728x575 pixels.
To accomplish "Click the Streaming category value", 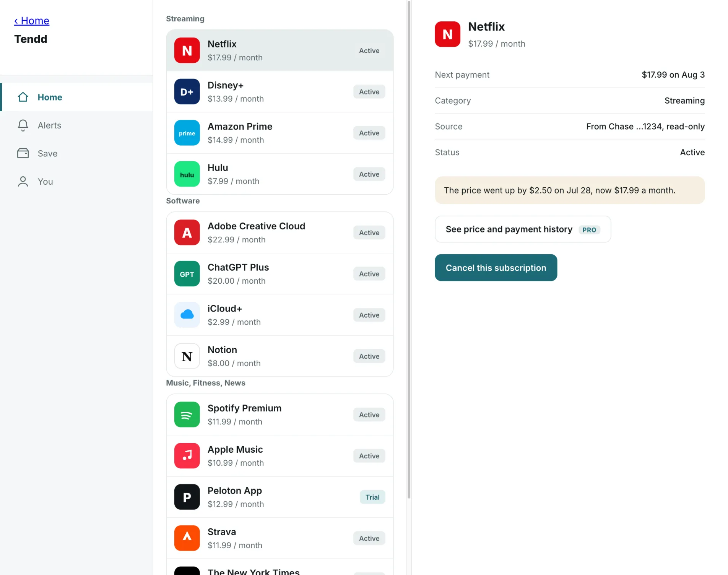I will click(x=684, y=101).
